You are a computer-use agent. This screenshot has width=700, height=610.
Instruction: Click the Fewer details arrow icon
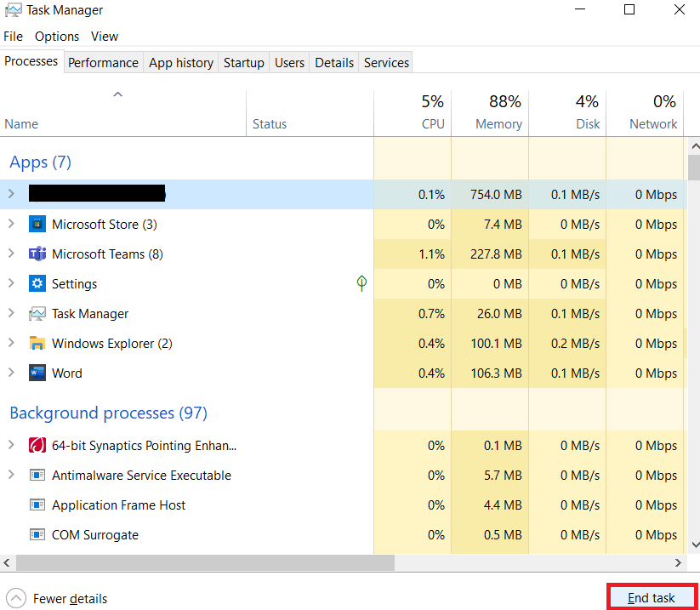(x=16, y=598)
